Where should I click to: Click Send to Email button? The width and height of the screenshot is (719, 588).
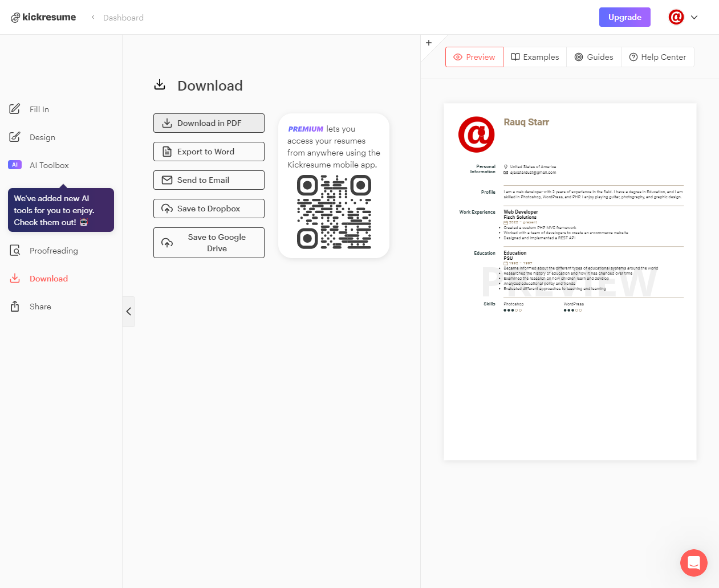coord(209,180)
